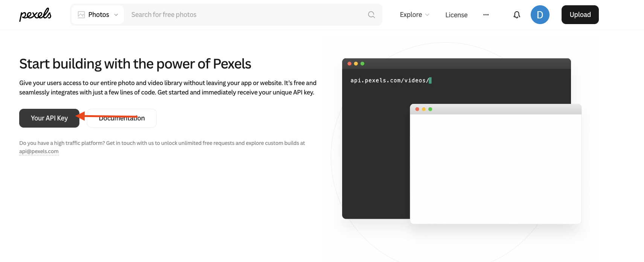This screenshot has width=644, height=262.
Task: Open the License page
Action: (456, 15)
